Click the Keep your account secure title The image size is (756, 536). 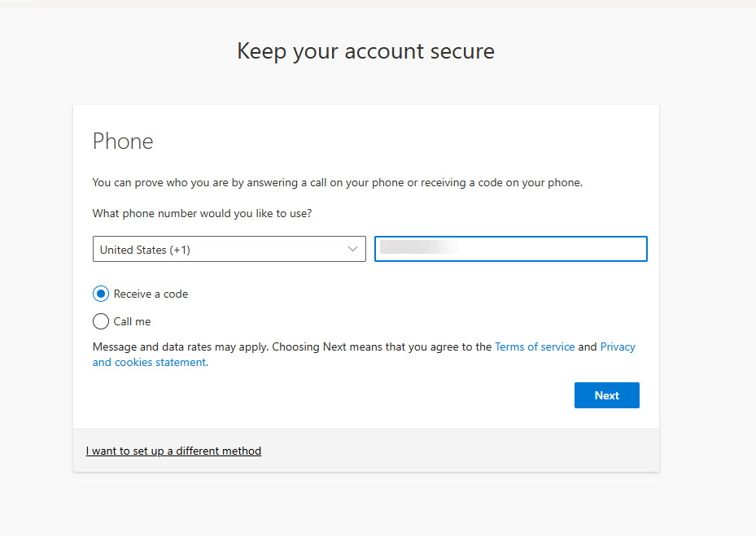pyautogui.click(x=365, y=51)
